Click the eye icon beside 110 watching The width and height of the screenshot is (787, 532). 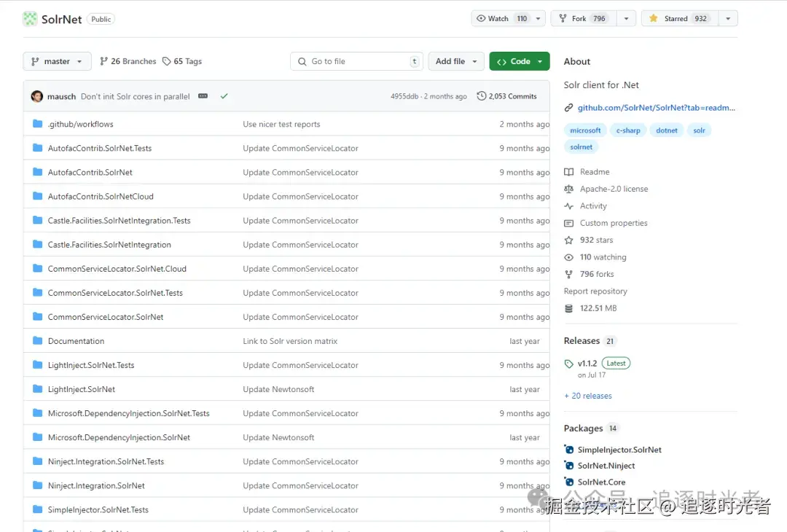tap(568, 257)
